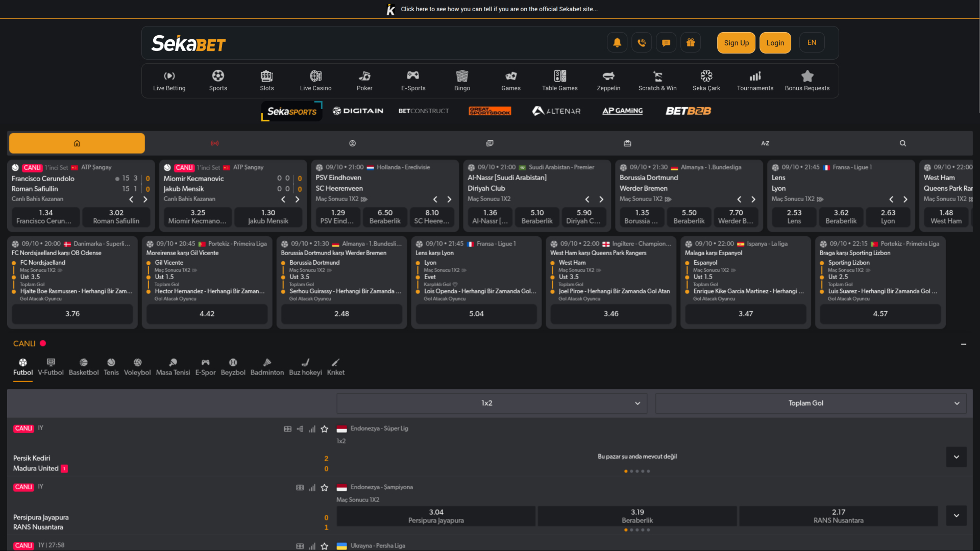Open the live chat message icon
Screen dimensions: 980x551
pos(666,43)
